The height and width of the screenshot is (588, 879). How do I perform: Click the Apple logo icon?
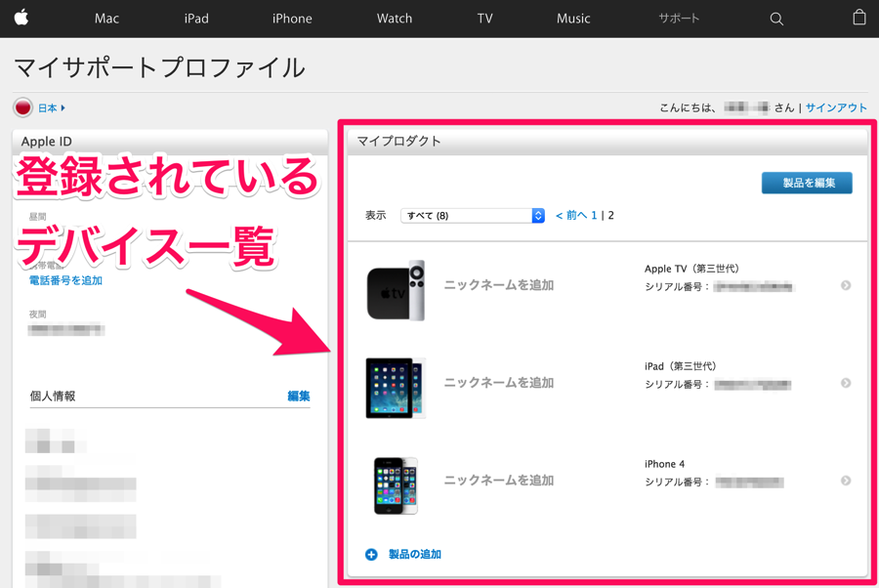click(x=21, y=18)
